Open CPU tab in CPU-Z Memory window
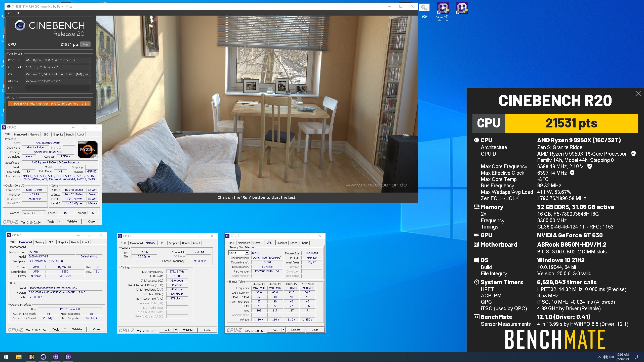This screenshot has height=362, width=644. [x=123, y=243]
